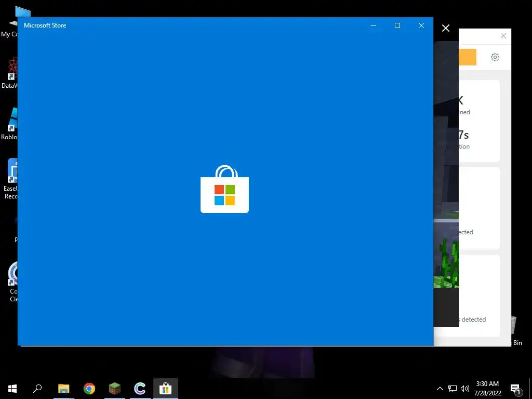Open the C-shaped app taskbar icon
The width and height of the screenshot is (532, 399).
pyautogui.click(x=140, y=389)
